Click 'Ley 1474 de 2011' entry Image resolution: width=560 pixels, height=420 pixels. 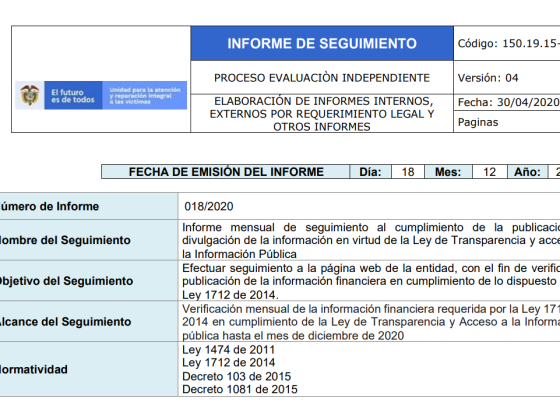(x=229, y=350)
